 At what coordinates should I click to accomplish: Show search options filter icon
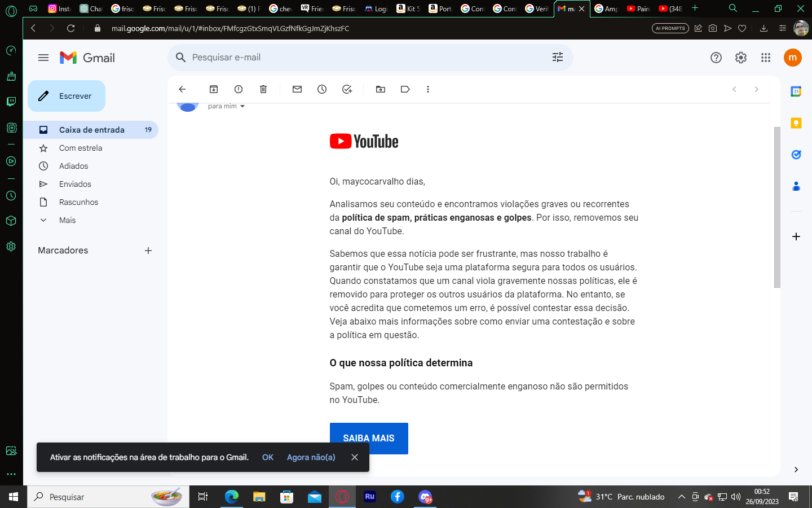pos(558,57)
